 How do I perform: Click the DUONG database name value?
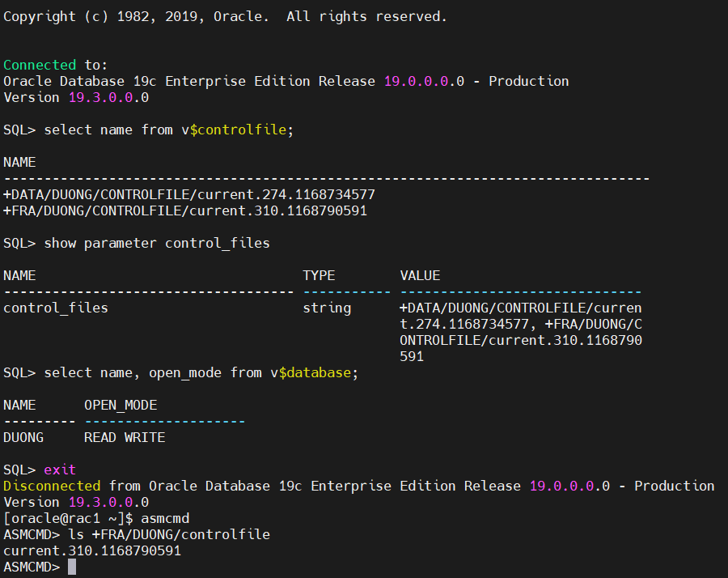[23, 437]
